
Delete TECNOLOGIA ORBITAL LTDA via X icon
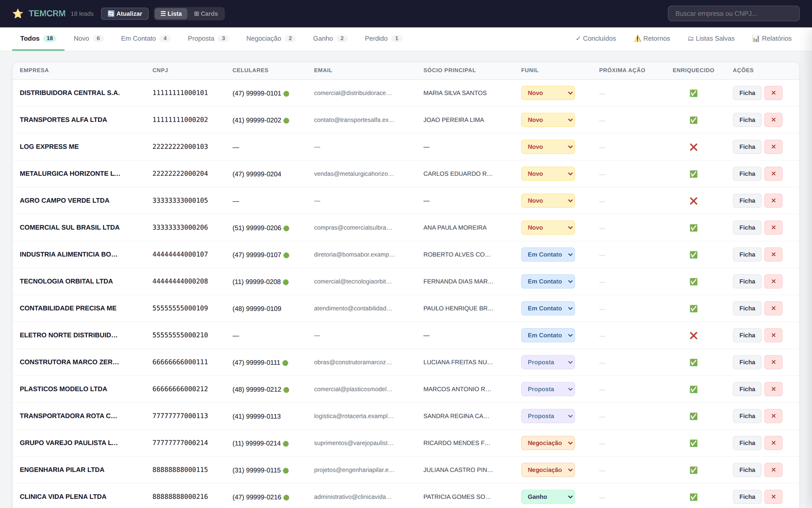(773, 281)
